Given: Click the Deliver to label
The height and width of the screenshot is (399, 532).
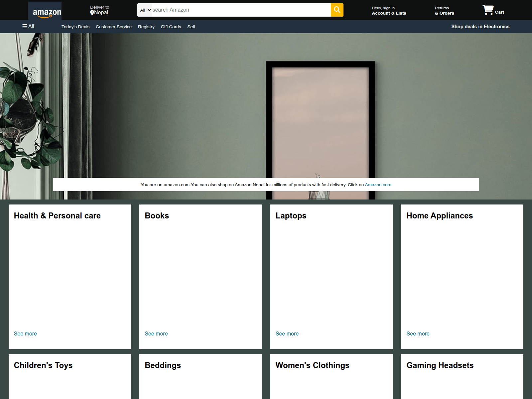Looking at the screenshot, I should (x=100, y=7).
